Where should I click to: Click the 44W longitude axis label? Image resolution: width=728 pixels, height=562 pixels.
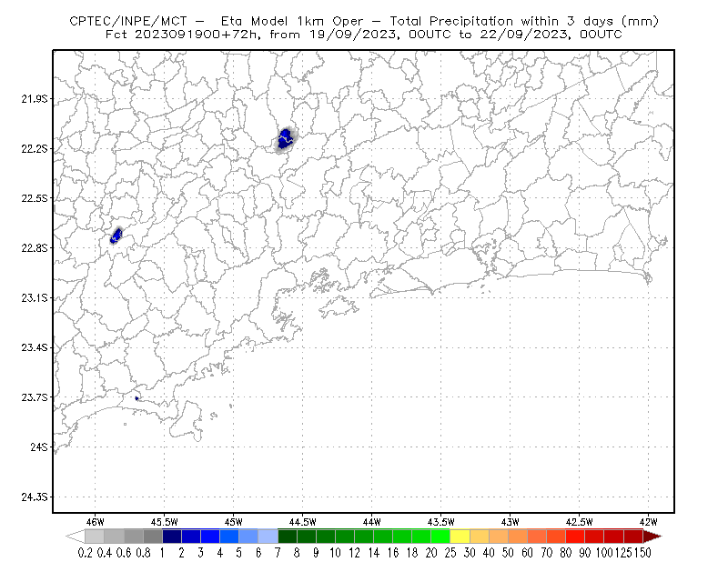pyautogui.click(x=372, y=522)
